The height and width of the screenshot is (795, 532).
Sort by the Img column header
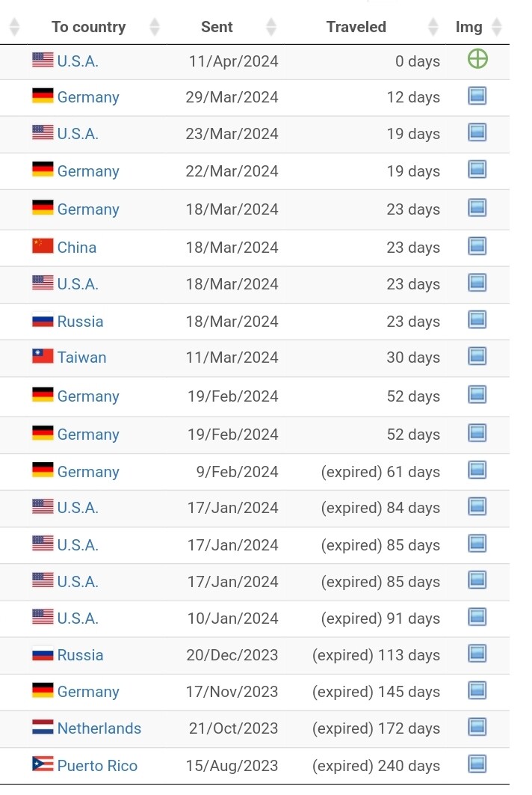(x=468, y=28)
